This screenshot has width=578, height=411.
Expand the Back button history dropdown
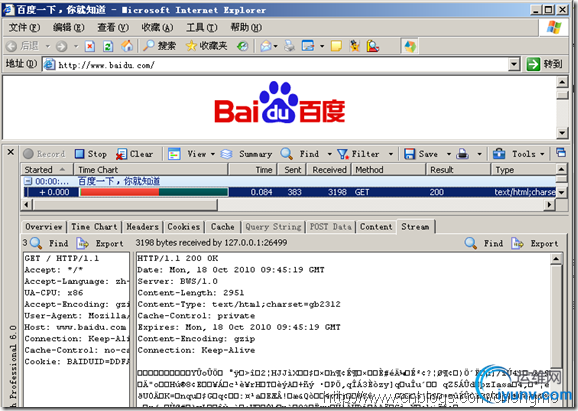[48, 46]
